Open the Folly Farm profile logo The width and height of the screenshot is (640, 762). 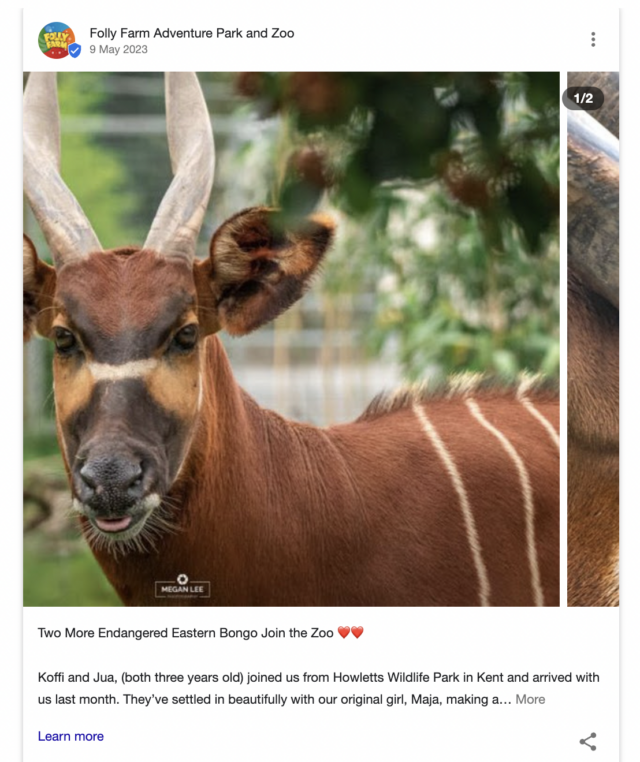coord(56,40)
